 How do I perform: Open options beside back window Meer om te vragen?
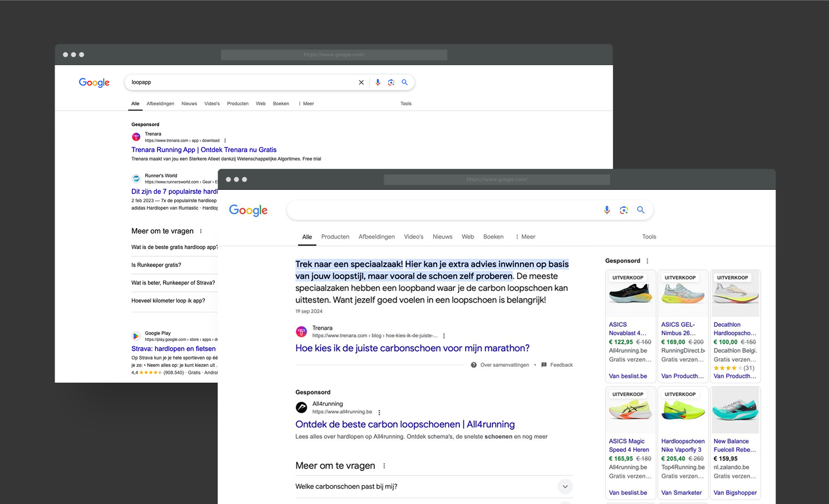tap(201, 231)
